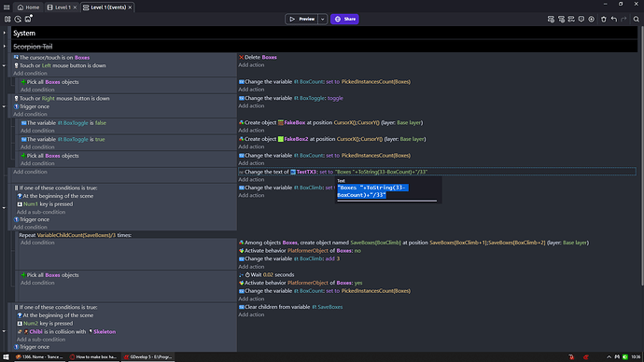Click the red X Delete Boxes action icon
The image size is (644, 362).
coord(241,58)
